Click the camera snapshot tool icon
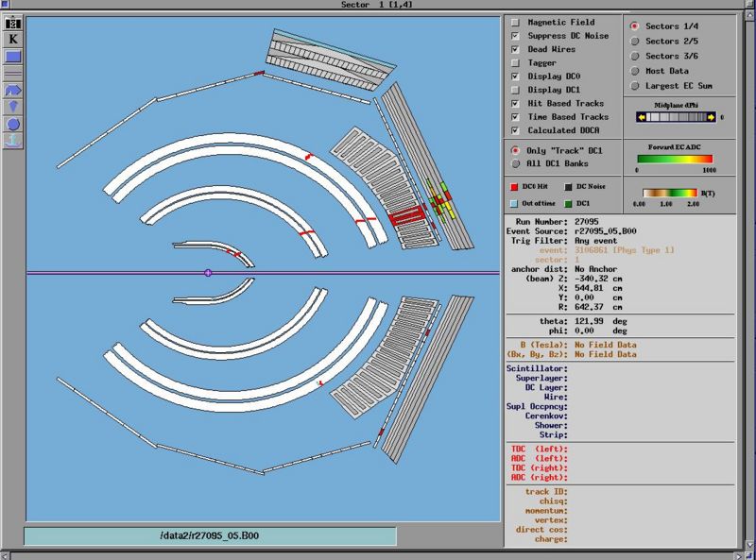 tap(13, 23)
